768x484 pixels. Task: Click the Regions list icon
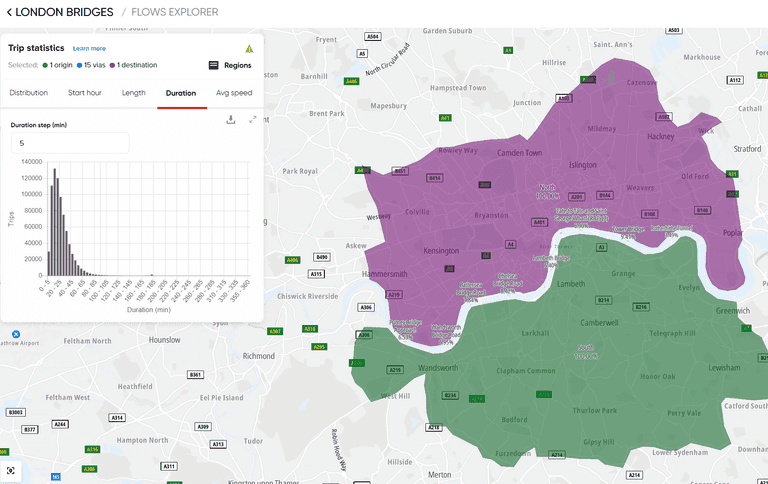pos(213,65)
